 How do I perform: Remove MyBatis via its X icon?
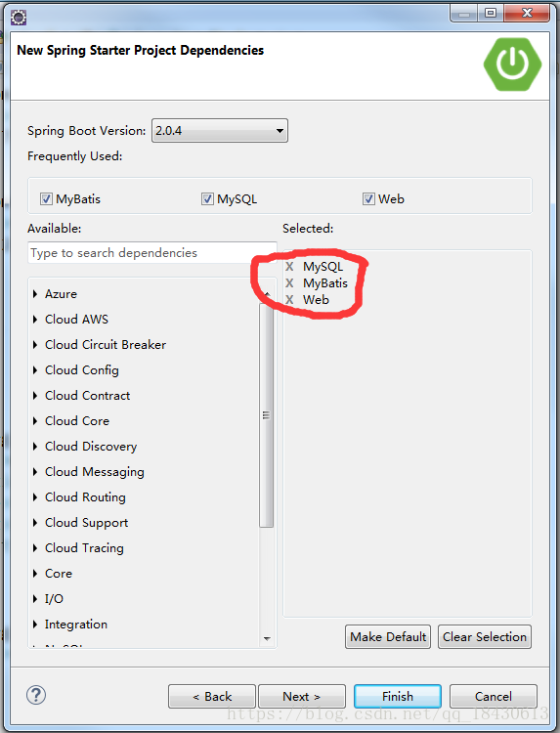click(x=290, y=282)
